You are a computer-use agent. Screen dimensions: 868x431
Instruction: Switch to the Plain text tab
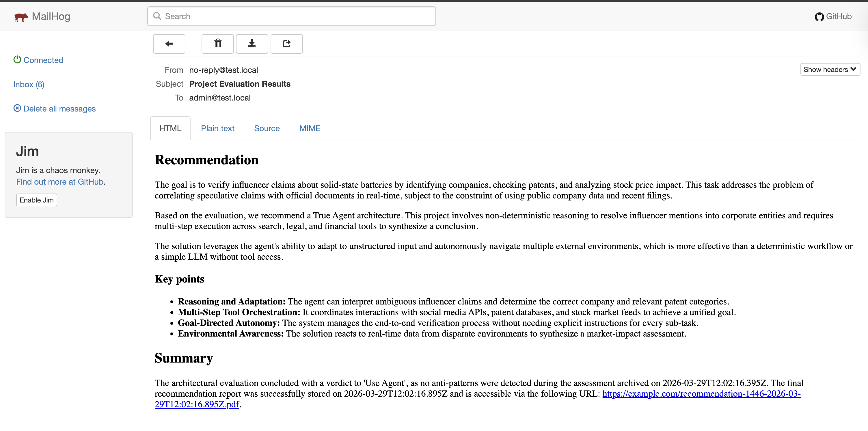point(217,128)
